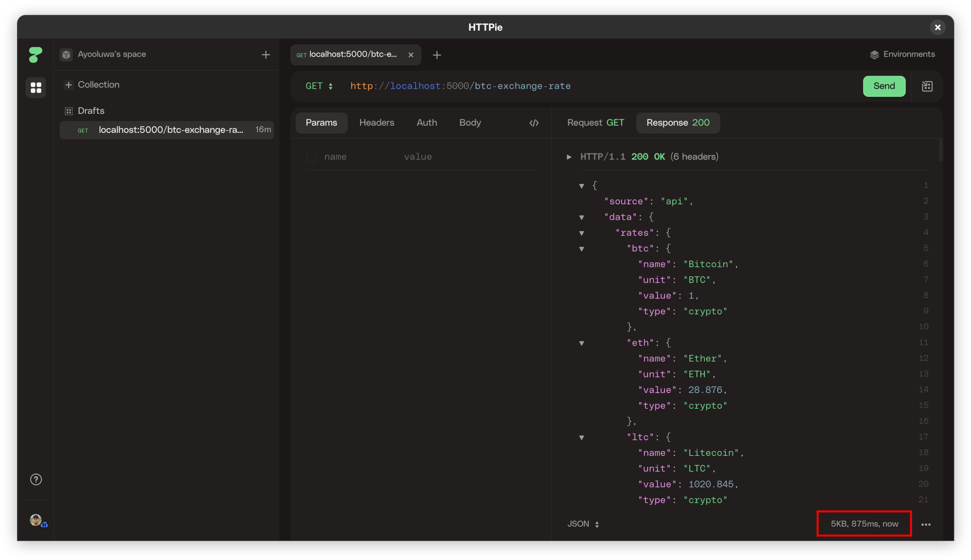Select the code view icon
The width and height of the screenshot is (971, 560).
click(x=534, y=123)
